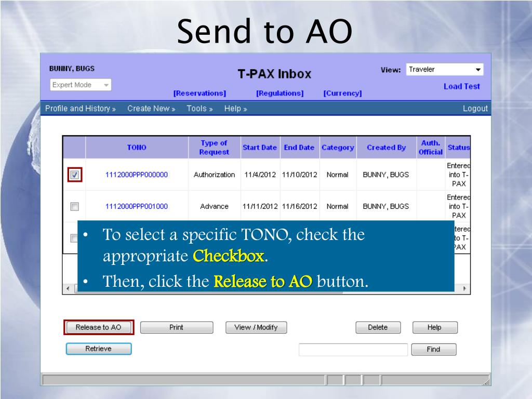Click the table's right scroll arrow
532x399 pixels.
(465, 288)
